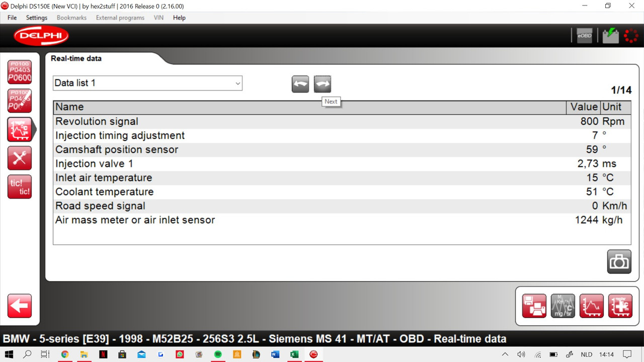Screen dimensions: 644x362
Task: Open the Settings menu
Action: click(x=37, y=18)
